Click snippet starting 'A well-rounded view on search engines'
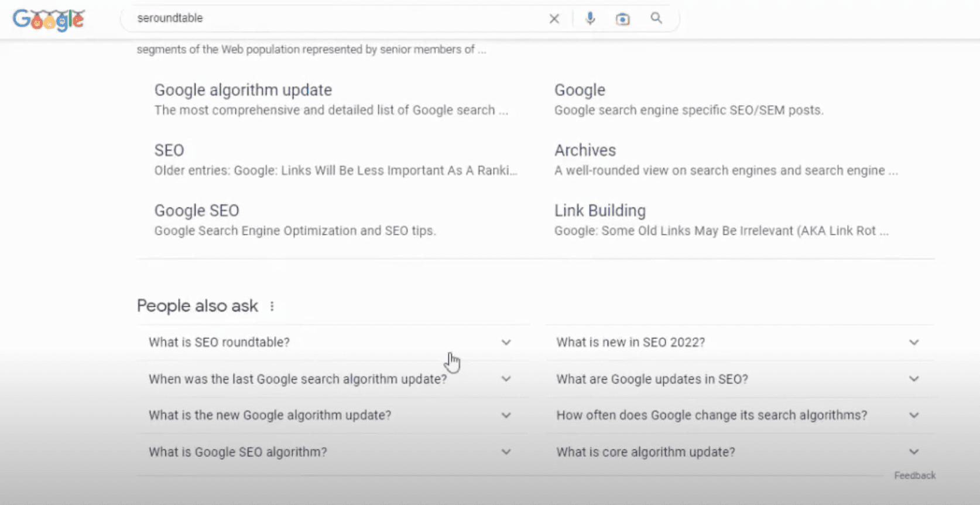980x505 pixels. [x=726, y=170]
